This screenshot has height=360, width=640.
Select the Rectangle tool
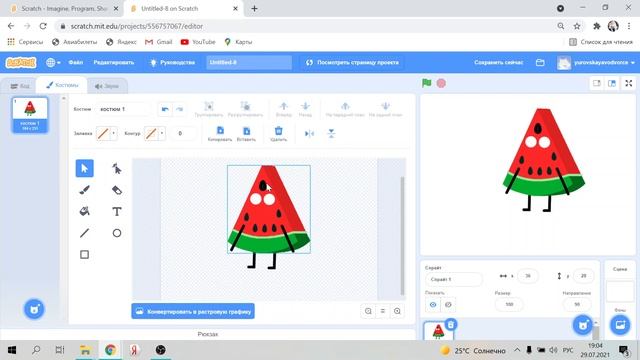pyautogui.click(x=84, y=255)
